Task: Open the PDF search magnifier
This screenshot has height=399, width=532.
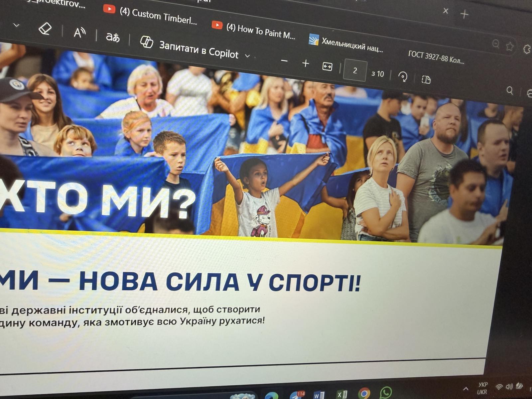Action: pos(509,90)
